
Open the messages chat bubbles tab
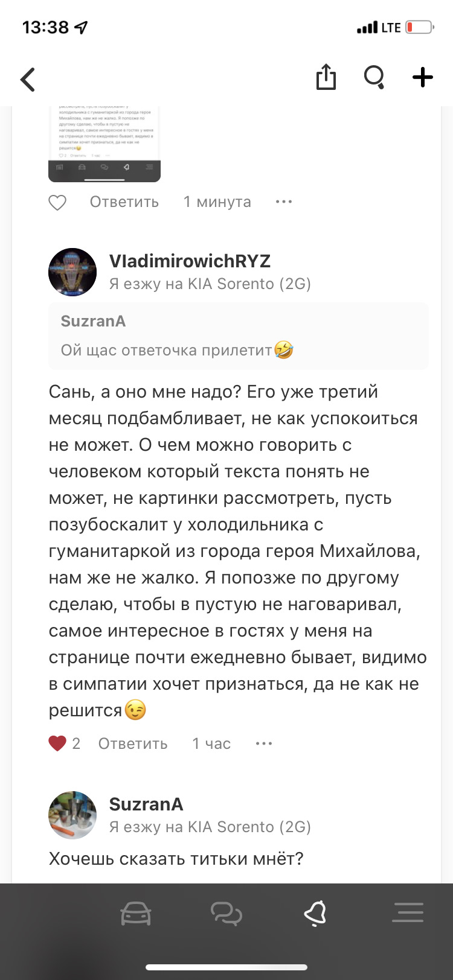(226, 914)
